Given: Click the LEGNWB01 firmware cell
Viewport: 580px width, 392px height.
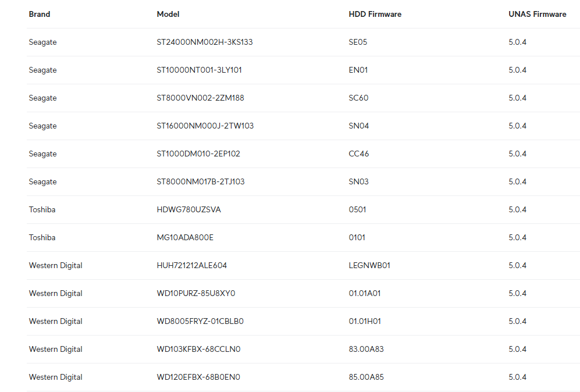Looking at the screenshot, I should coord(369,265).
